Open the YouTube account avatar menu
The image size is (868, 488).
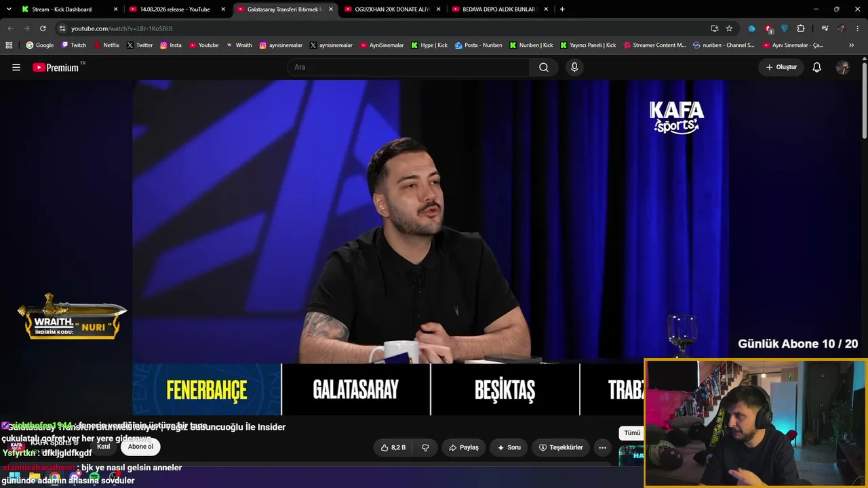click(x=843, y=67)
